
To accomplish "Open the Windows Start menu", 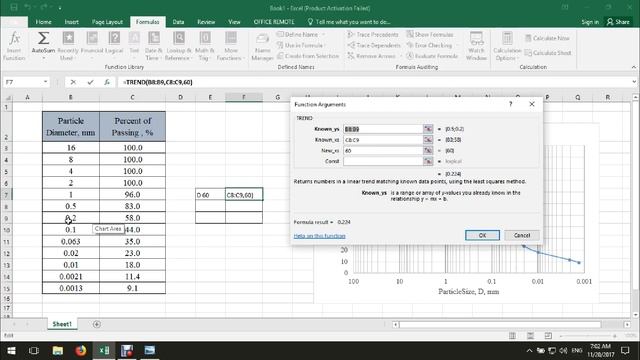I will [11, 350].
